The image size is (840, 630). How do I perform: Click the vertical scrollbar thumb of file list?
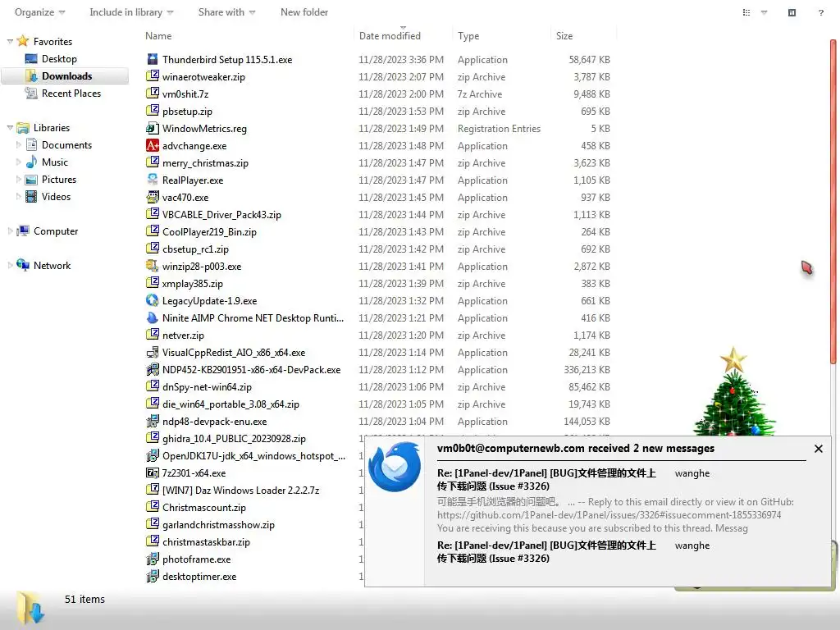click(833, 203)
